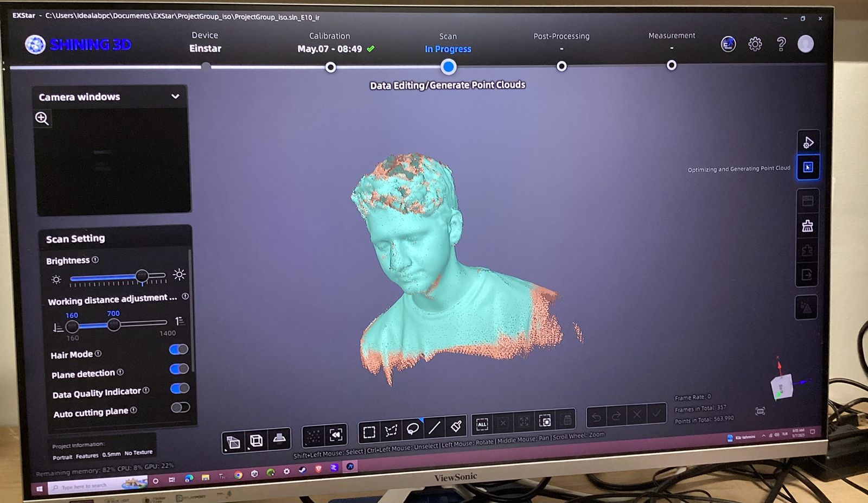Go to the Measurement step
This screenshot has width=868, height=503.
click(x=672, y=41)
